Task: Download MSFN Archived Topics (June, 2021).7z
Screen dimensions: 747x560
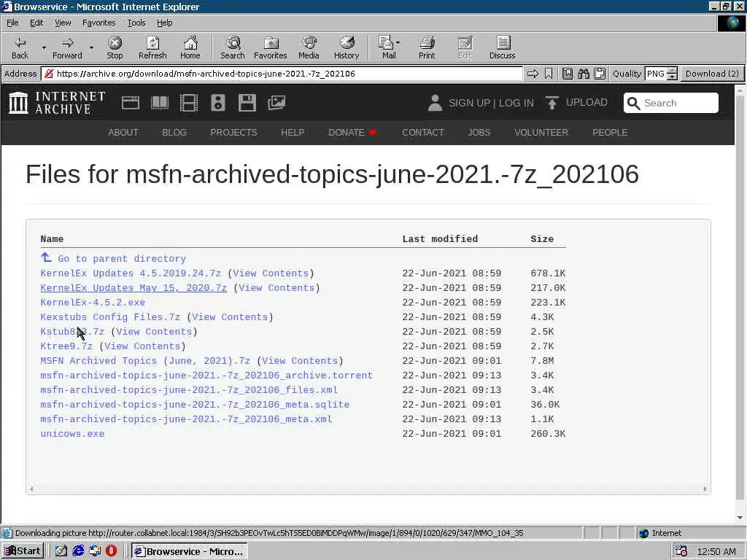Action: point(145,361)
